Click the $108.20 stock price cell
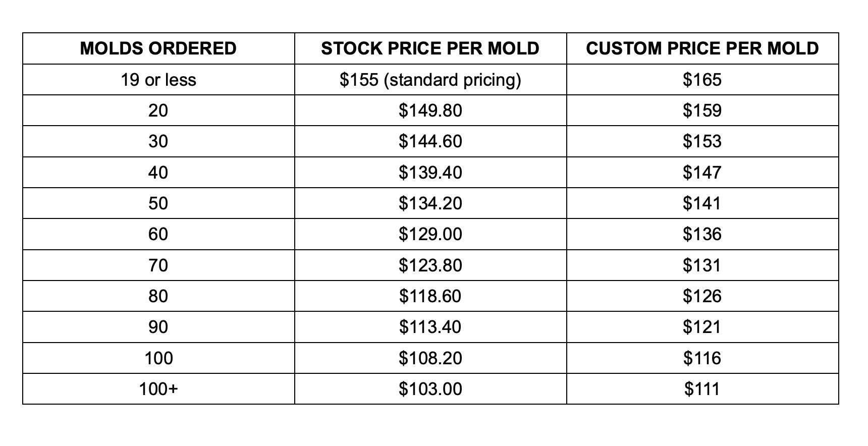Viewport: 868px width, 446px height. (430, 358)
